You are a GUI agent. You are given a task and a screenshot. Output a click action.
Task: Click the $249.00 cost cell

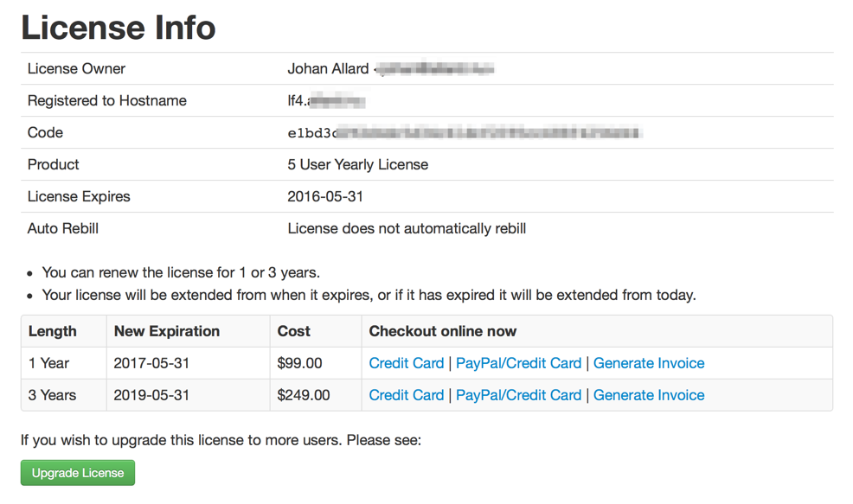pyautogui.click(x=303, y=395)
